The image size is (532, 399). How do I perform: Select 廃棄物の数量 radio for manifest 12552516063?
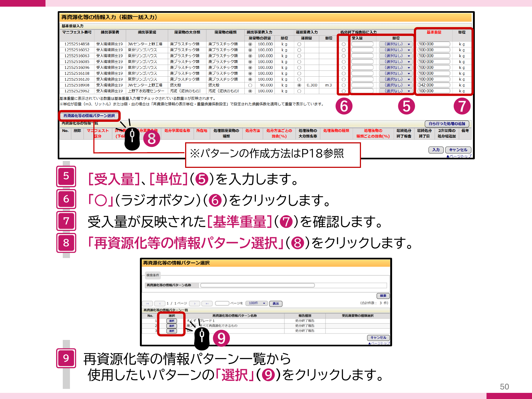250,56
